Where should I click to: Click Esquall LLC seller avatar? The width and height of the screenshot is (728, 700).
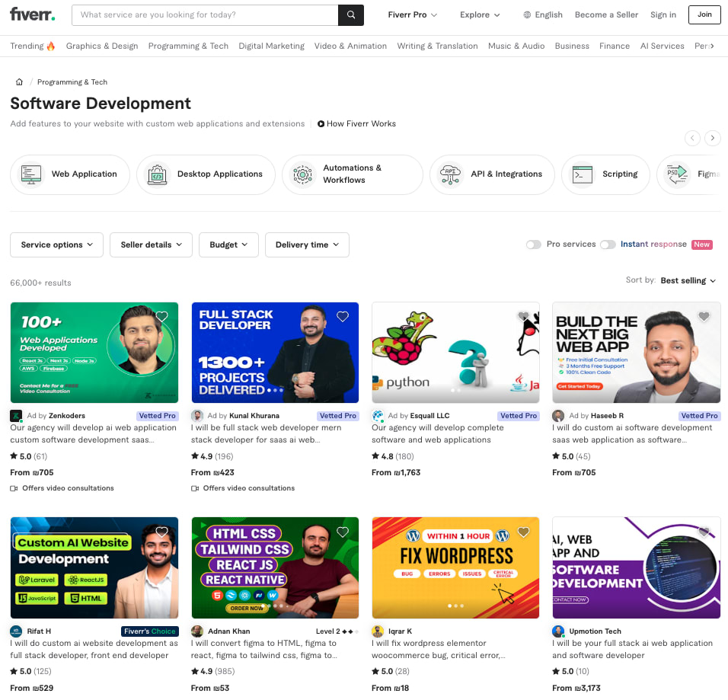(x=378, y=416)
